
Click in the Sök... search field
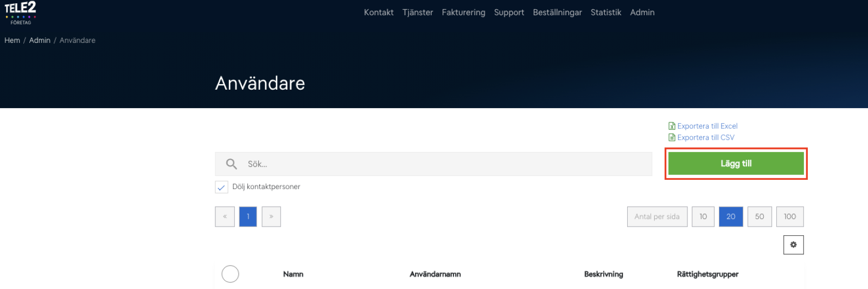[433, 164]
